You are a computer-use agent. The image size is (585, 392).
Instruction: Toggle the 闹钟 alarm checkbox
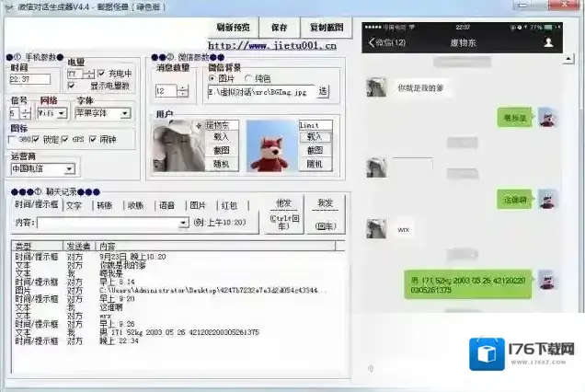pyautogui.click(x=93, y=139)
